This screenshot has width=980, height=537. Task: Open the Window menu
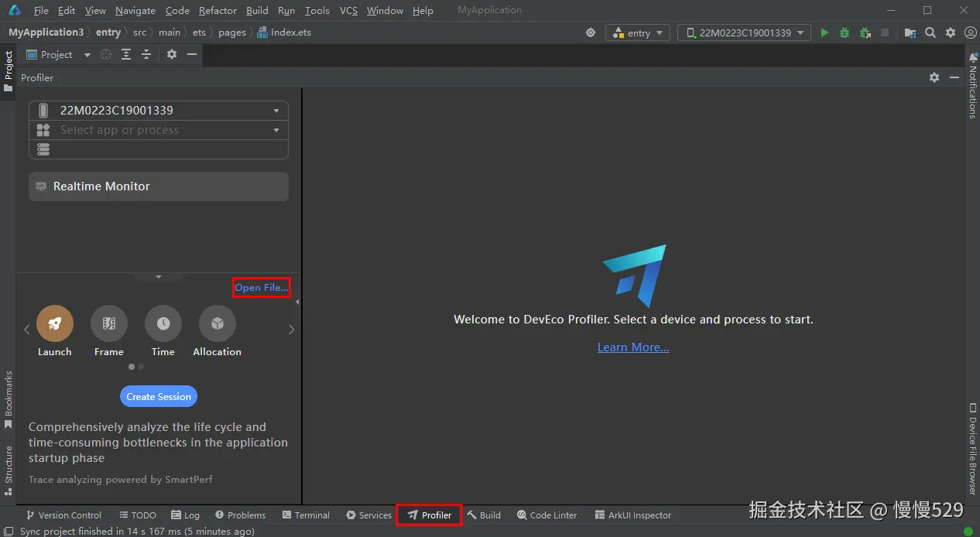point(385,10)
